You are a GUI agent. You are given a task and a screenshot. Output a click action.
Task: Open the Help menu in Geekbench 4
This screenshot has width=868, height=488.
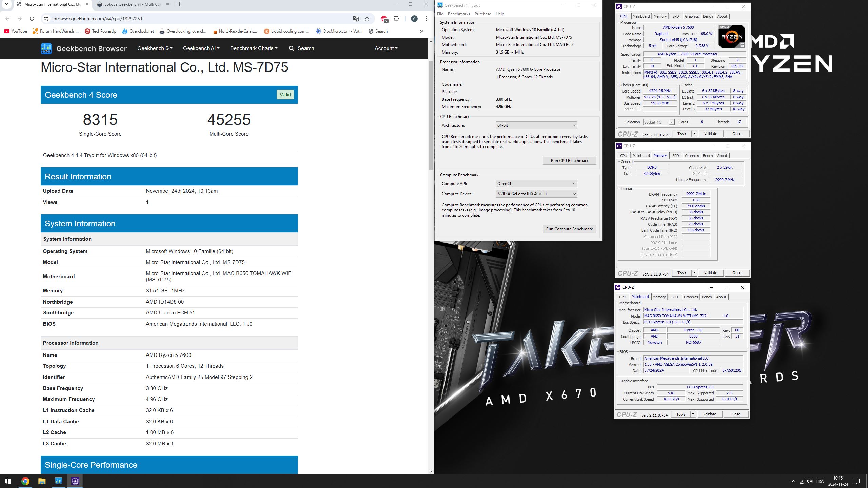pos(500,14)
